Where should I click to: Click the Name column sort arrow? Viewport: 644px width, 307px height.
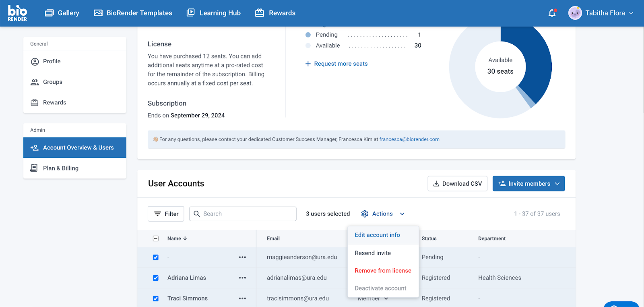pyautogui.click(x=185, y=239)
